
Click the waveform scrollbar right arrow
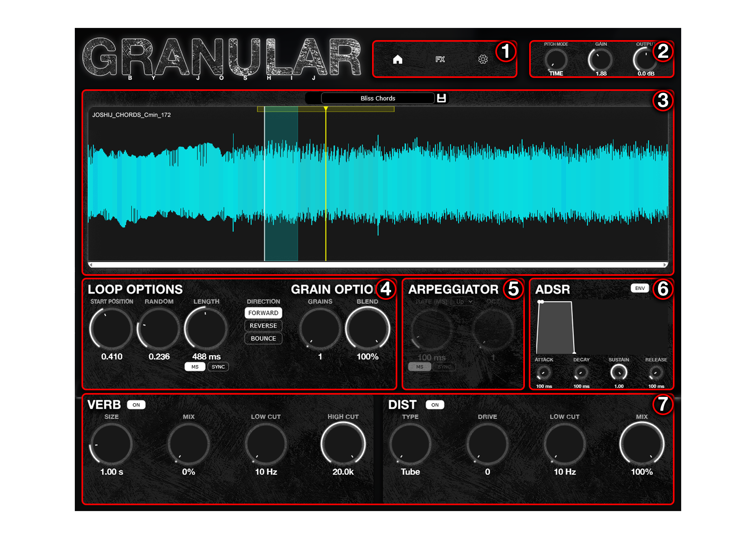point(665,265)
